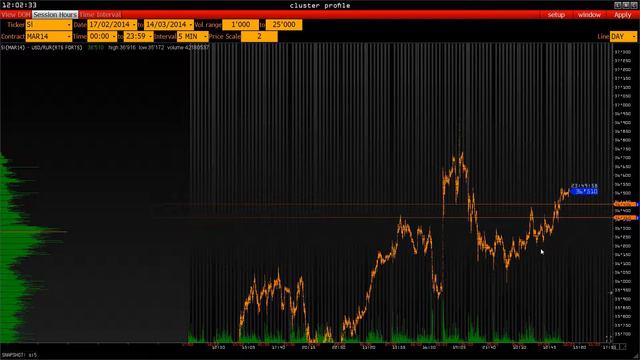Click the clock readout 12:02:33

point(19,5)
